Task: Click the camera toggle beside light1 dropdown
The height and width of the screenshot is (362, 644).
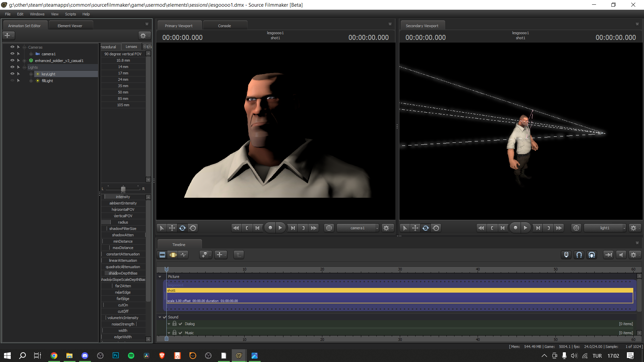Action: click(576, 228)
